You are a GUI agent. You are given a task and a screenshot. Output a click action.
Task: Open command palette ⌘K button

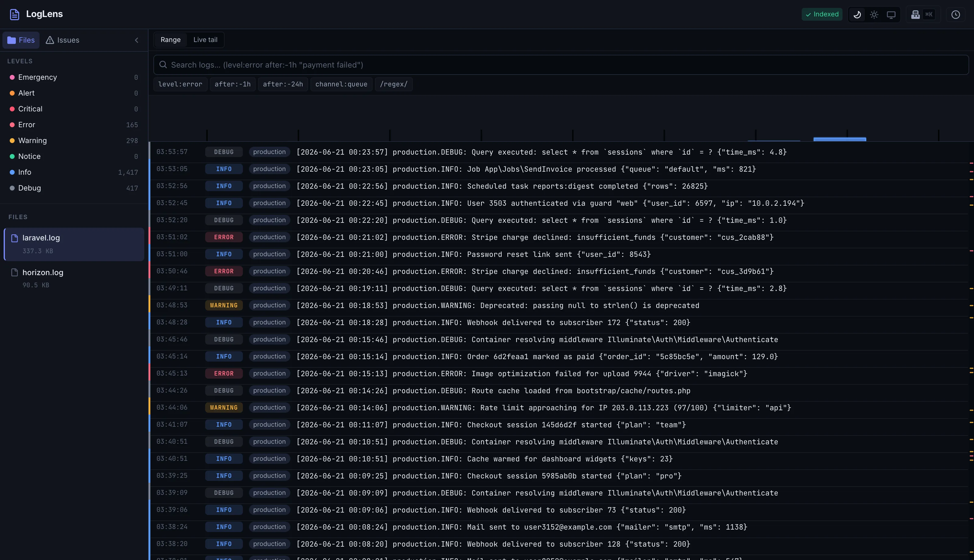tap(923, 15)
